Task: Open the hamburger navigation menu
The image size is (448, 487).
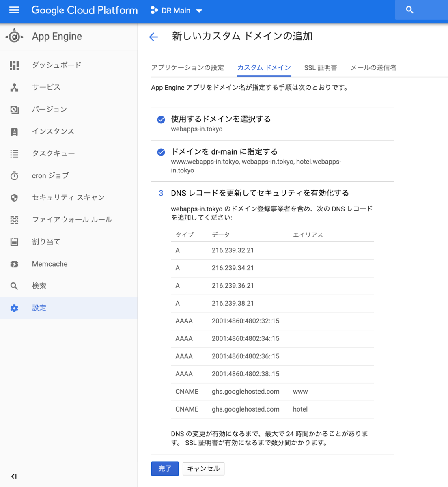Action: click(x=14, y=10)
